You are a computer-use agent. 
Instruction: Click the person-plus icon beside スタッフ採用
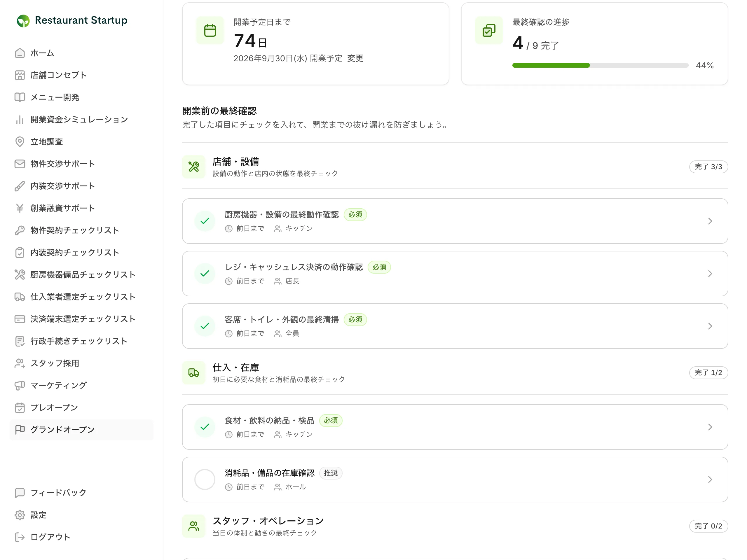[20, 363]
